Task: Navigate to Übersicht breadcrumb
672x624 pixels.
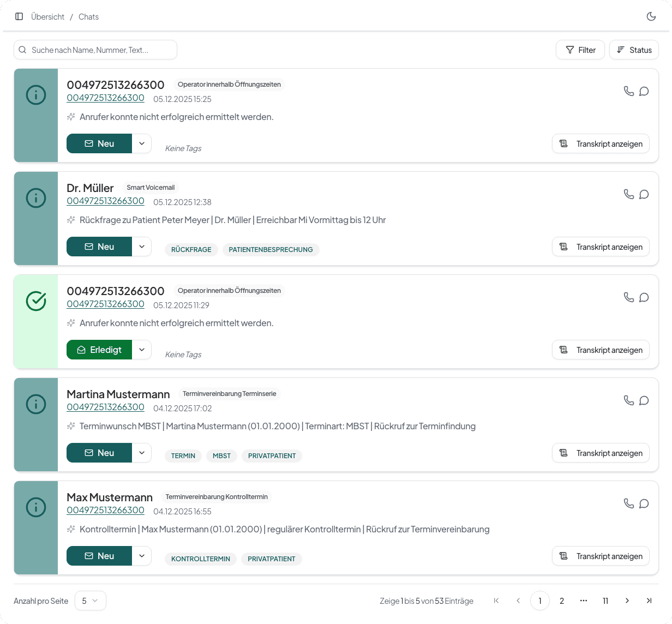Action: pyautogui.click(x=47, y=17)
